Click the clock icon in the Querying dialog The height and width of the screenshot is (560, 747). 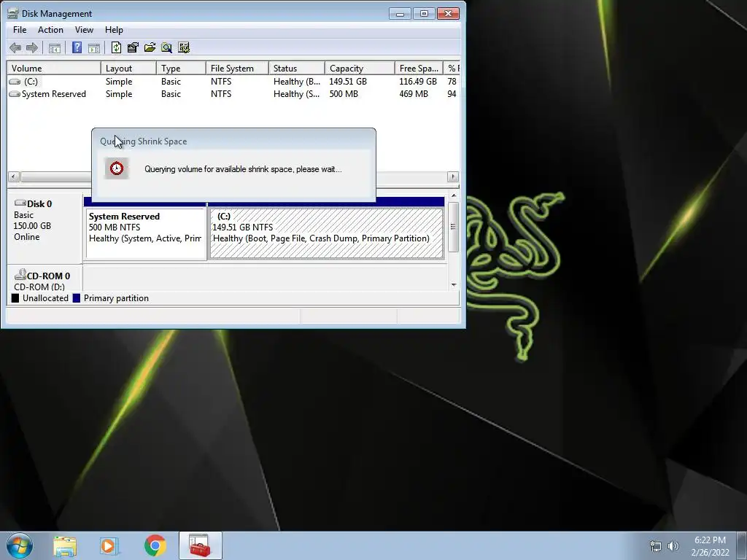coord(117,168)
